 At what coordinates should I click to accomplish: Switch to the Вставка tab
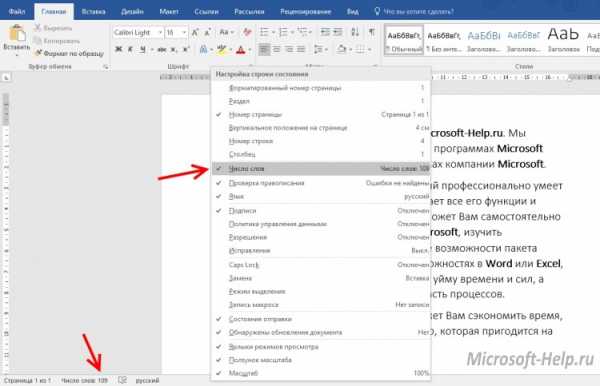point(93,11)
